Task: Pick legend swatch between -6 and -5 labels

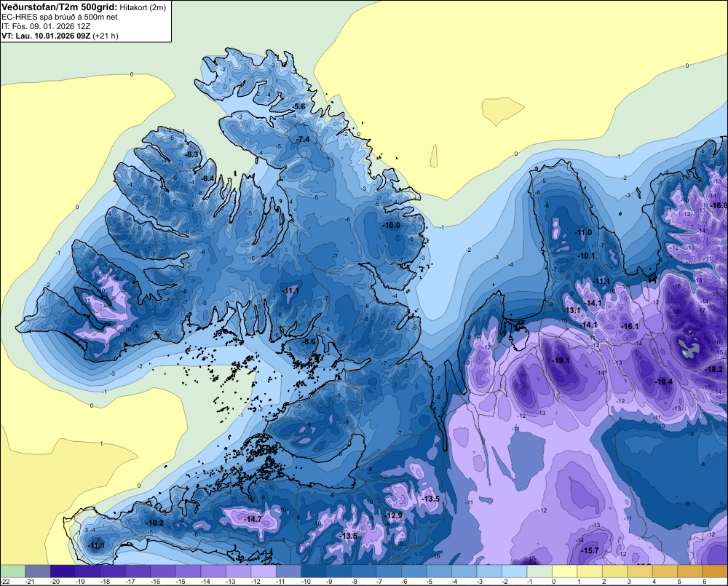Action: tap(414, 571)
